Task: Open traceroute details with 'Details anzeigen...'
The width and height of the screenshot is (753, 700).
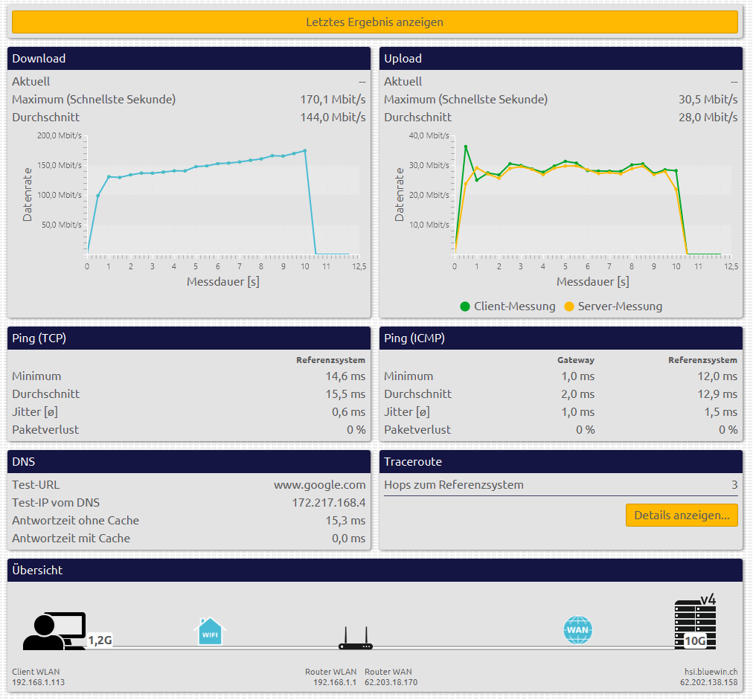Action: click(x=682, y=515)
